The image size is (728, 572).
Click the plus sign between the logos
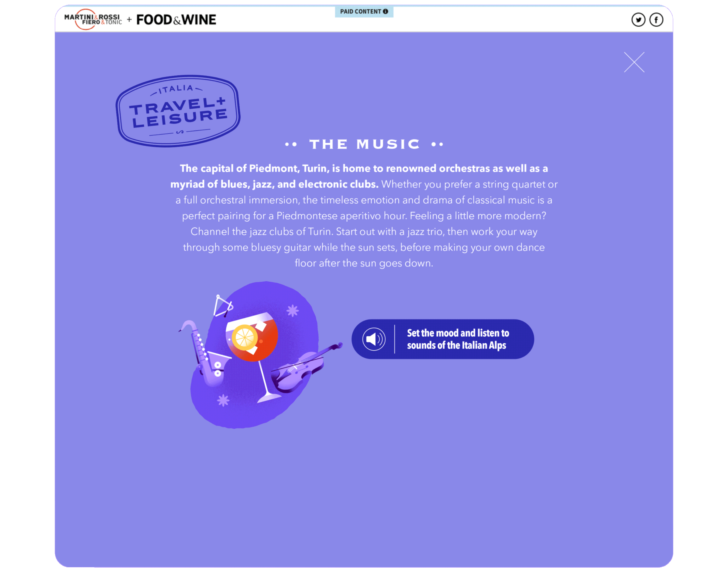point(129,20)
